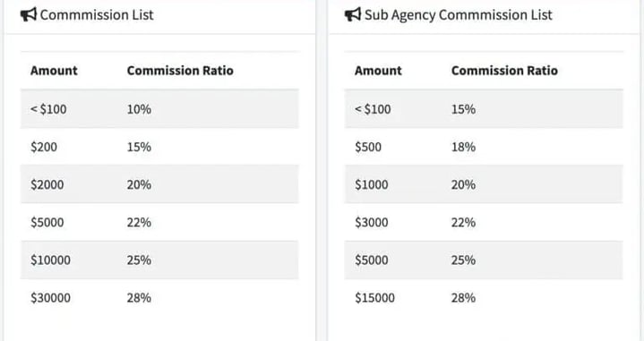644x341 pixels.
Task: Click Commission Ratio header in Sub Agency table
Action: (504, 71)
